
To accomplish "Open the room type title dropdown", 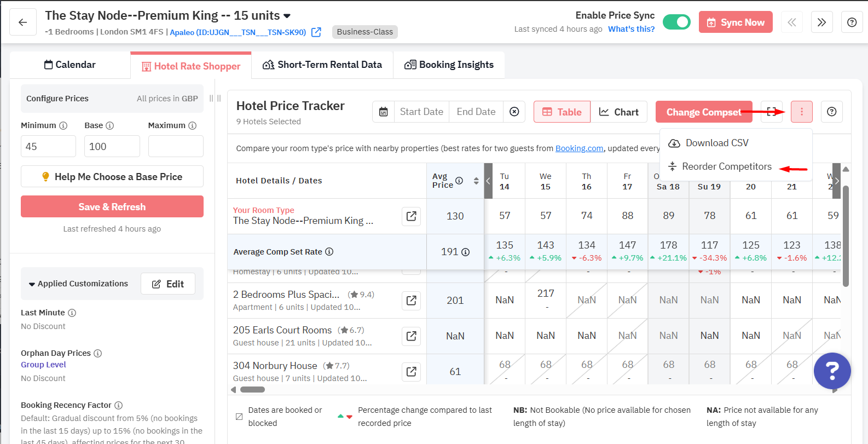I will tap(287, 16).
